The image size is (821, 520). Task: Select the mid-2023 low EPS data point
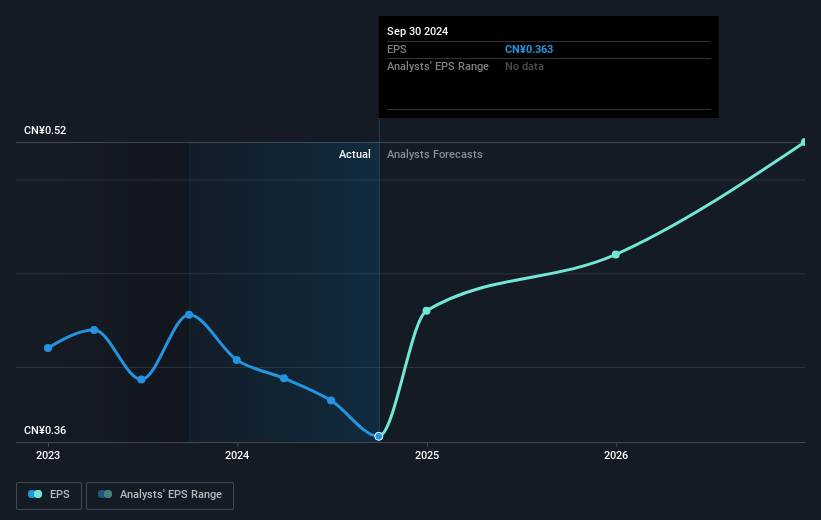(x=141, y=380)
